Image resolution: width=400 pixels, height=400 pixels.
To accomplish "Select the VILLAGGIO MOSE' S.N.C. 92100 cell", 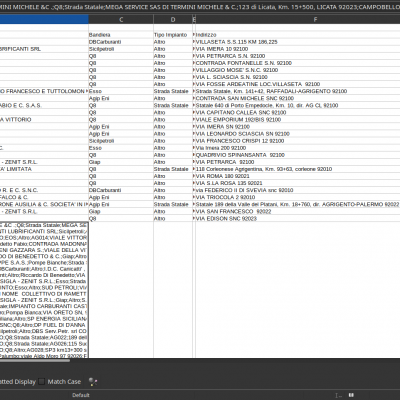I will click(x=298, y=70).
